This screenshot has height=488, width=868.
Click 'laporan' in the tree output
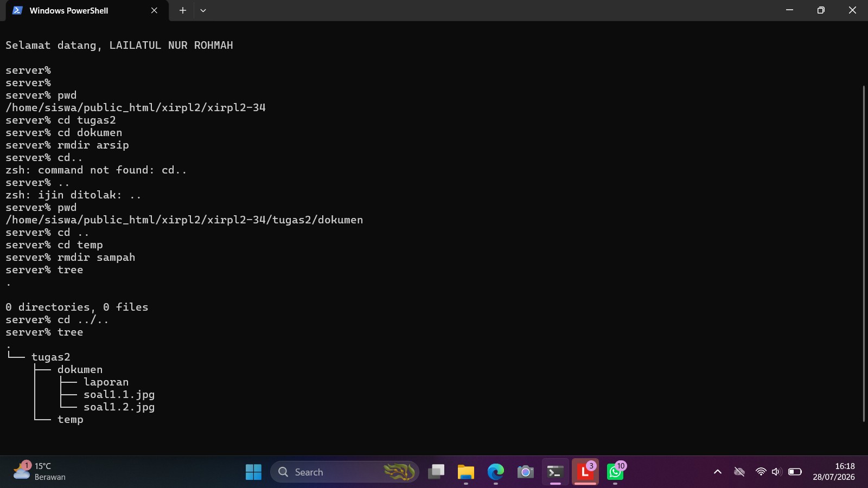tap(106, 382)
